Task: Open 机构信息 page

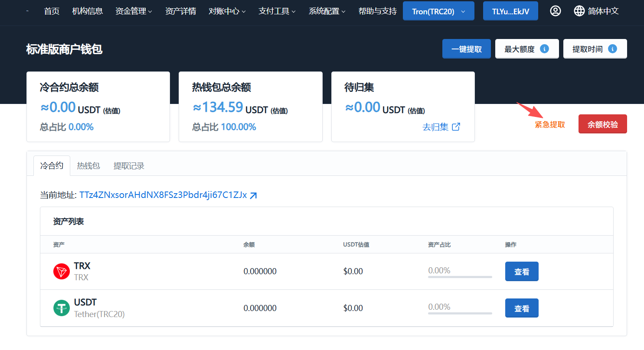Action: pos(87,11)
